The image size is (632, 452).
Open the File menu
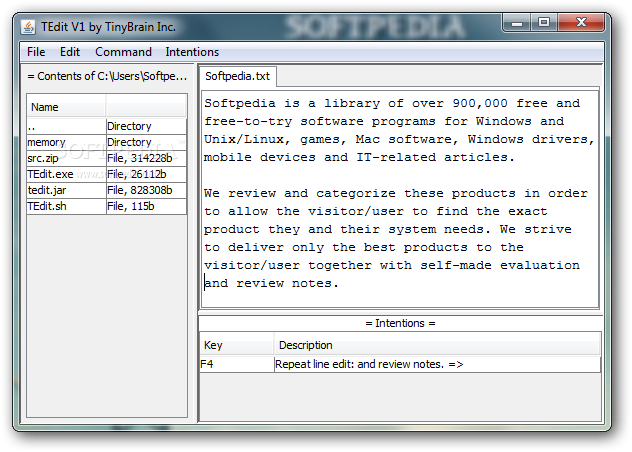pyautogui.click(x=36, y=52)
